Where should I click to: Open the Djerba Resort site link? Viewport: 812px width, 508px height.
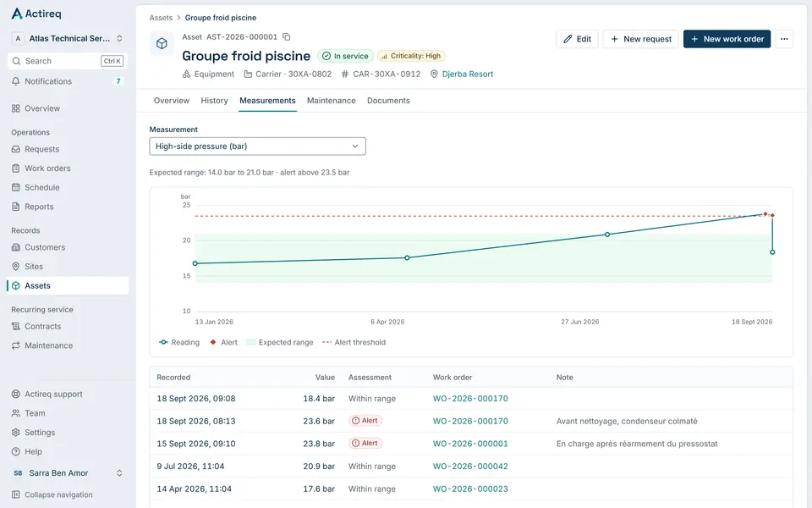tap(468, 75)
